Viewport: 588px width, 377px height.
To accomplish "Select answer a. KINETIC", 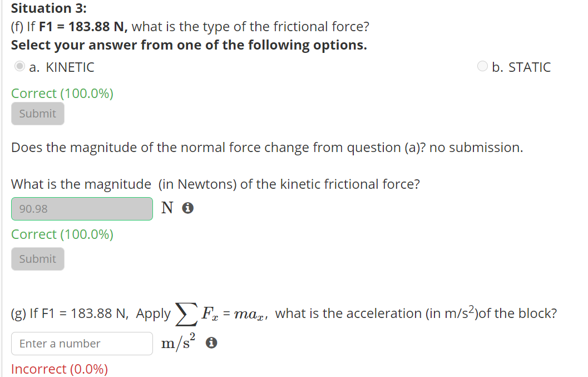I will (x=18, y=66).
